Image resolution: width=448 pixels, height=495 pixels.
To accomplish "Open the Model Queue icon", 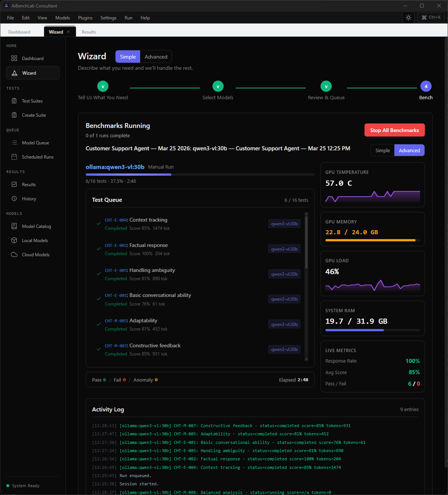I will [14, 142].
